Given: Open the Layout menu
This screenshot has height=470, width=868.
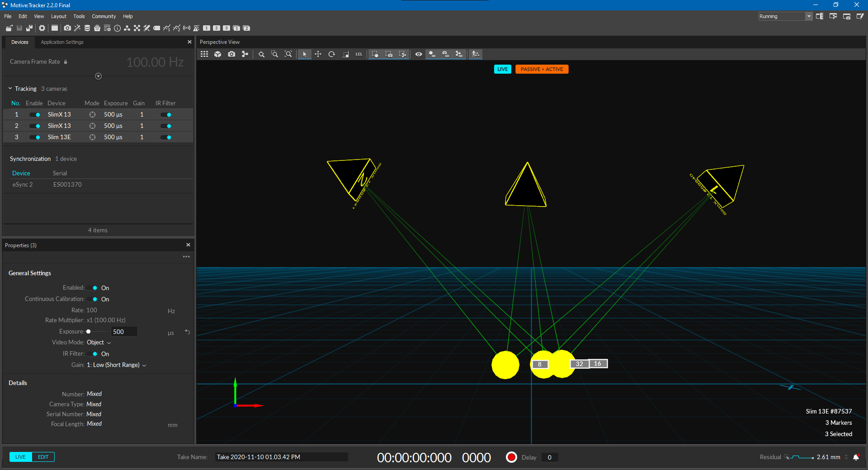Looking at the screenshot, I should (x=58, y=16).
